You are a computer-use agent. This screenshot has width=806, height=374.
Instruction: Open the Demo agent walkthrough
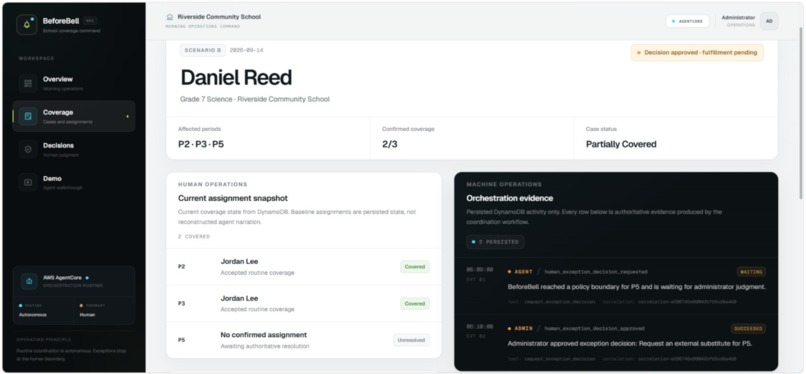74,182
